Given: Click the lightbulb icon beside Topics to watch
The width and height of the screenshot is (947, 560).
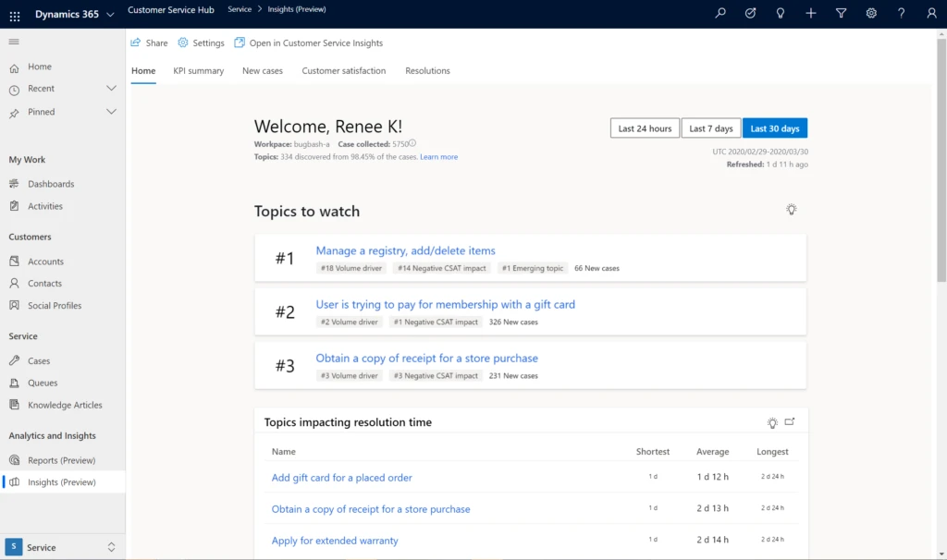Looking at the screenshot, I should click(791, 210).
